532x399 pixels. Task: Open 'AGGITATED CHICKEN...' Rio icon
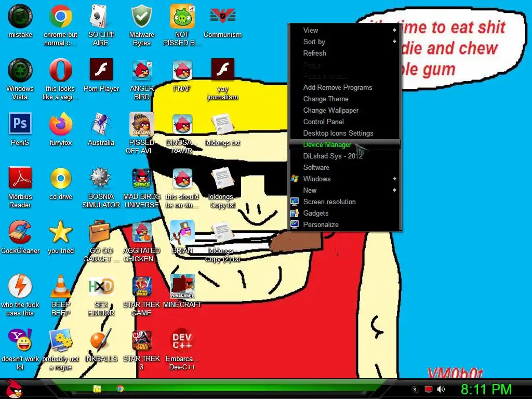pyautogui.click(x=141, y=232)
